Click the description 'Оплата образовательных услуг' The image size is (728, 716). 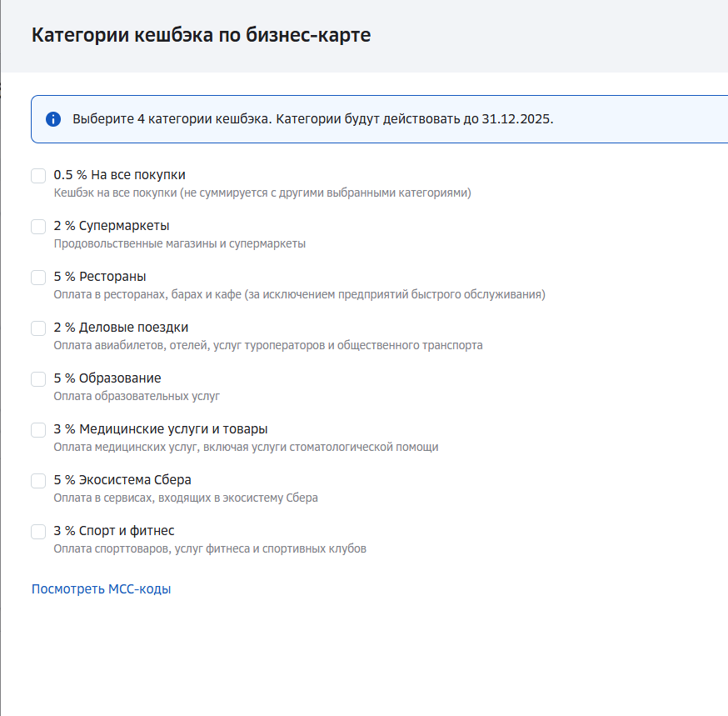[x=137, y=396]
